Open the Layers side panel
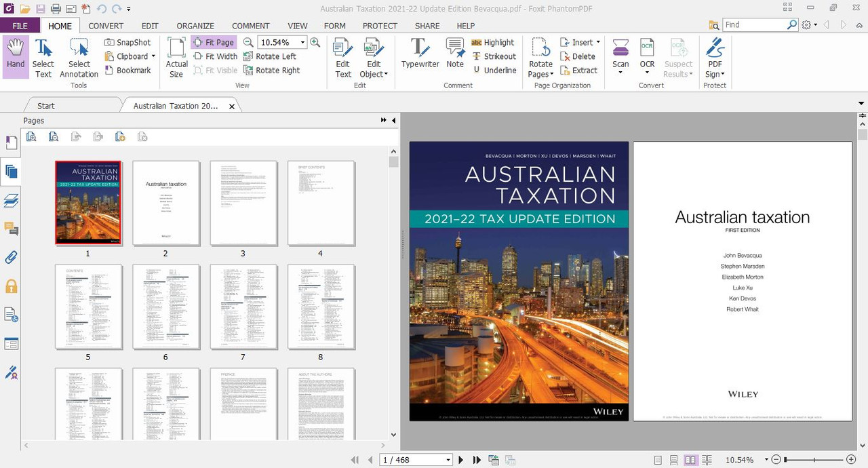Image resolution: width=868 pixels, height=468 pixels. pyautogui.click(x=11, y=200)
